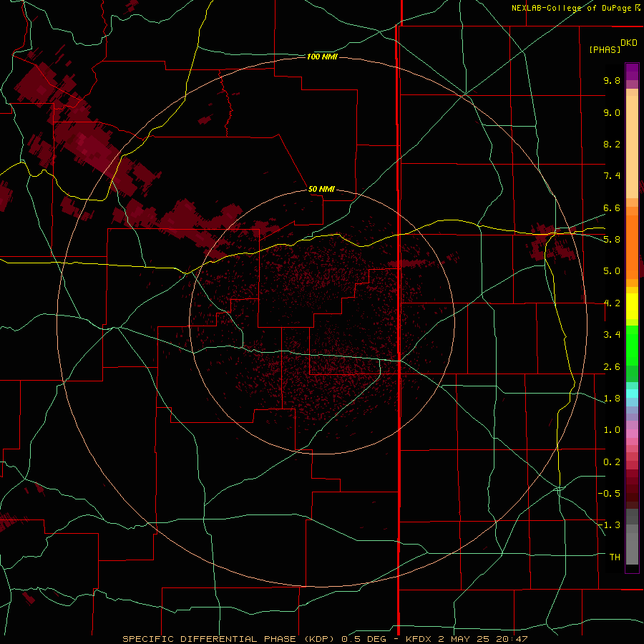Click the -0.5 legend value
The image size is (644, 644).
click(x=609, y=494)
